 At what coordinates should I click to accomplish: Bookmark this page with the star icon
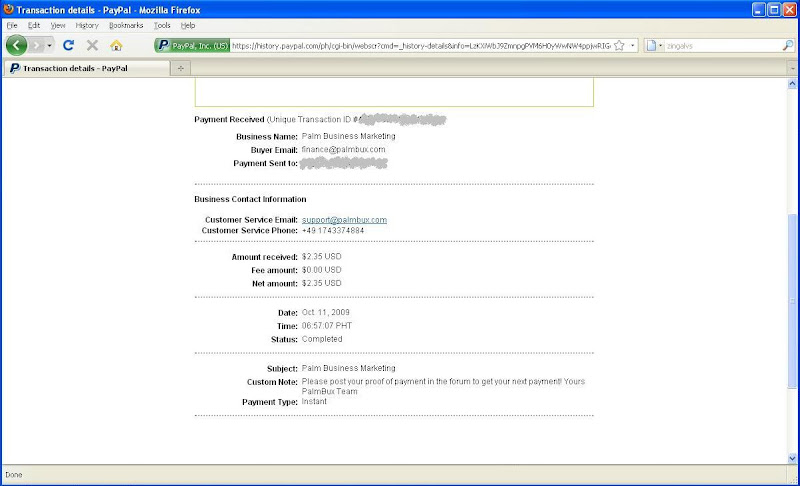coord(619,45)
